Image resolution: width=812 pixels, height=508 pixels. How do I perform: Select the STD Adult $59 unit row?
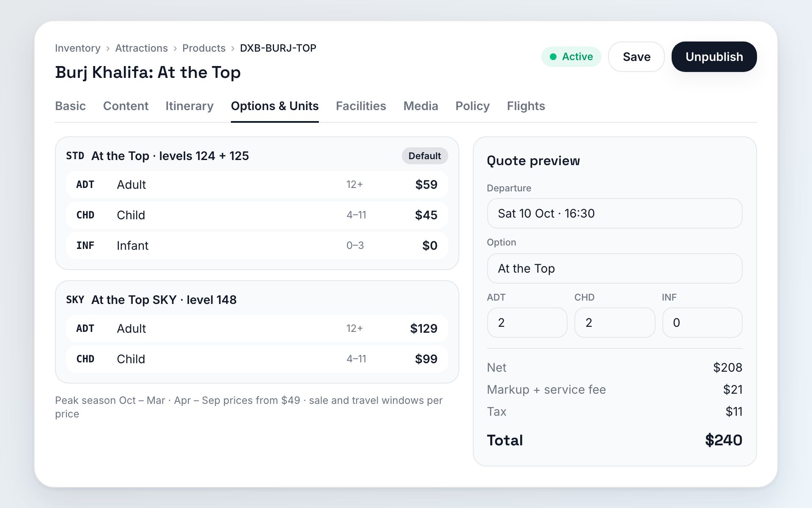click(x=257, y=185)
